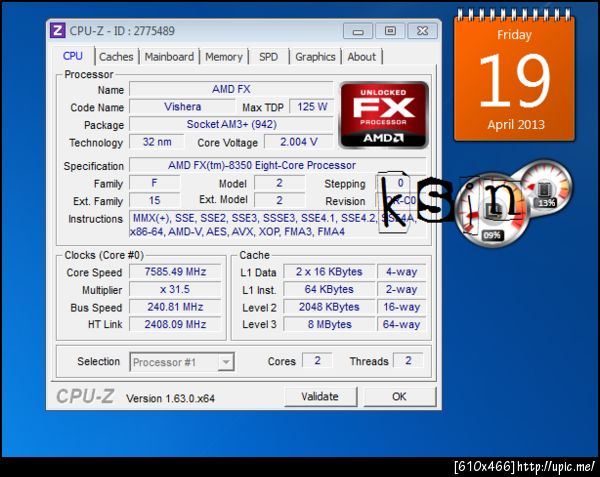
Task: Click the Core Voltage value 2.004 V
Action: click(298, 142)
